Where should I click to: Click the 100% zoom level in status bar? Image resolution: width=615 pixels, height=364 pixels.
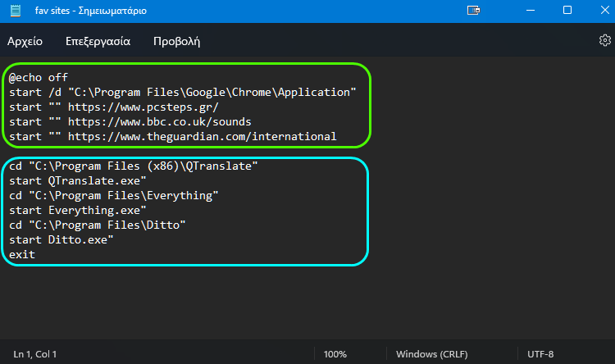(335, 354)
